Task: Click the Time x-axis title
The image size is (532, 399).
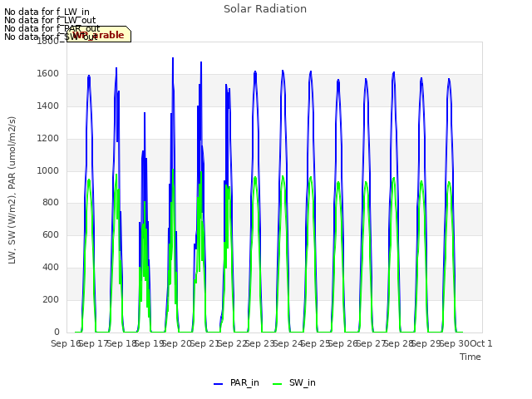Action: 470,357
